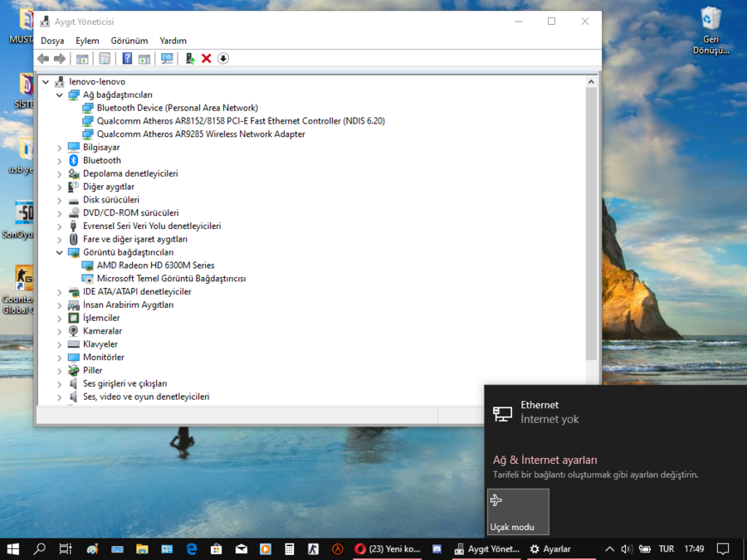Click the Klavyeler label
747x560 pixels.
point(100,343)
